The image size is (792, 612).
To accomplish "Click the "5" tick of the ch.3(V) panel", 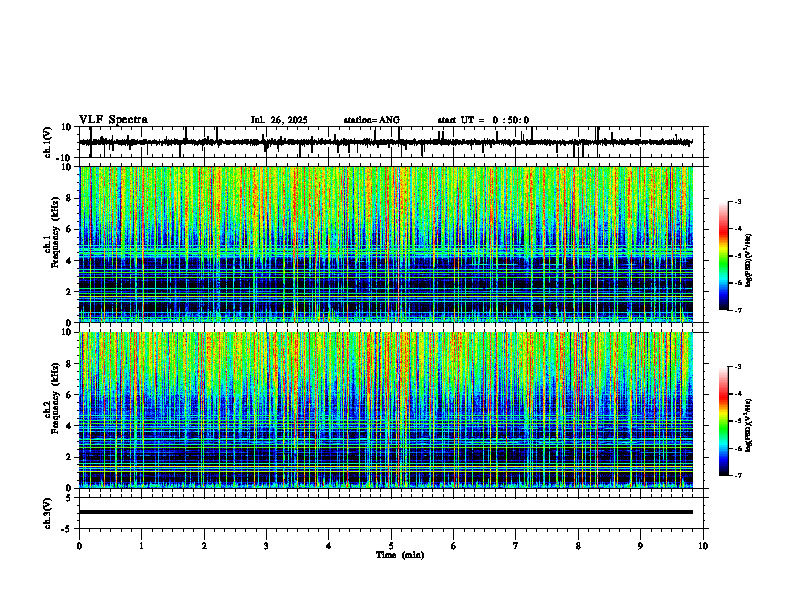I will (x=69, y=498).
